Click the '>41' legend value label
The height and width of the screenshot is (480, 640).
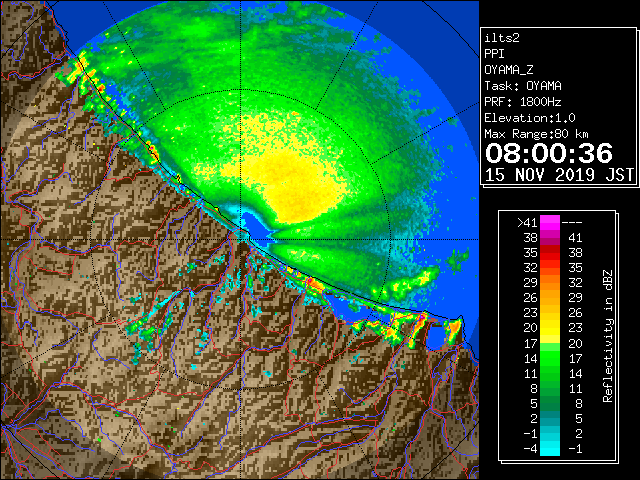click(x=527, y=222)
